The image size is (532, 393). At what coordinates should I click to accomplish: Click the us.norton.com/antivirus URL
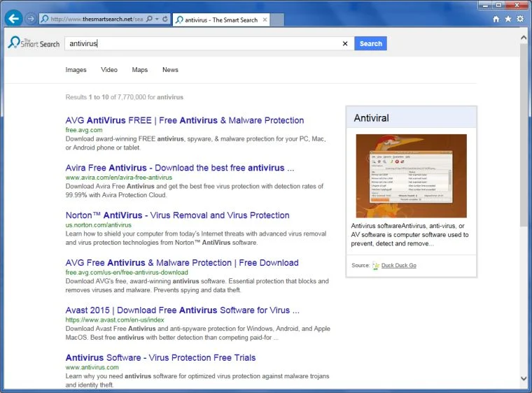(99, 224)
